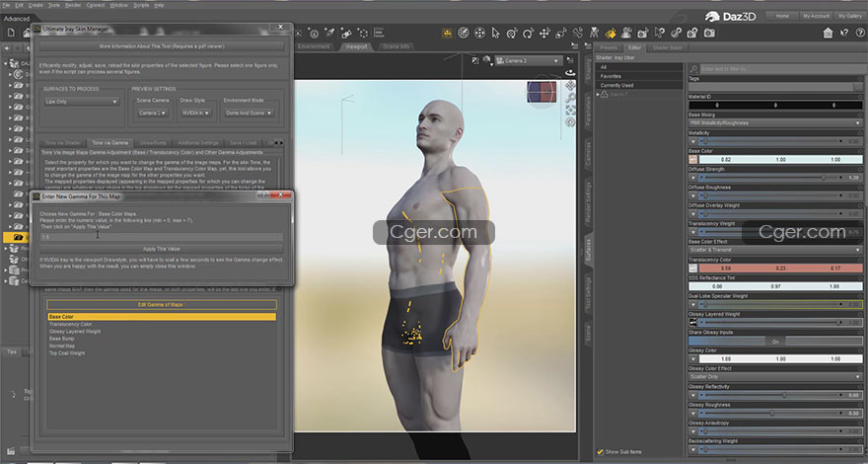The width and height of the screenshot is (868, 464).
Task: Click the Create spotlight tool icon
Action: [329, 34]
